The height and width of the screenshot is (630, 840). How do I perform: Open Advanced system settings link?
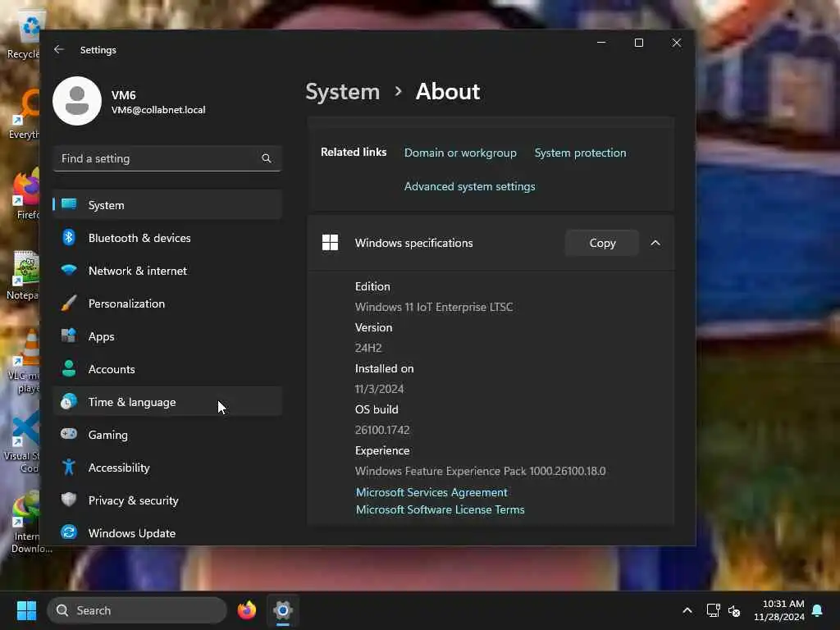pos(469,186)
